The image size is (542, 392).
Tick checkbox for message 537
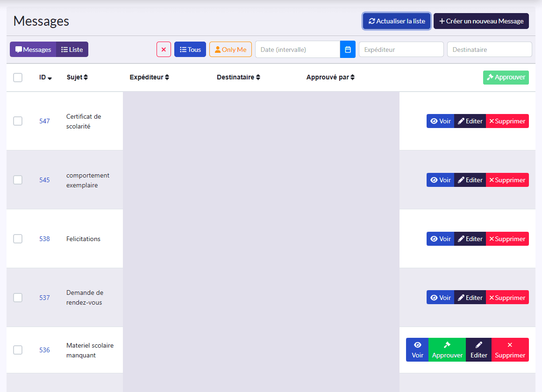click(x=18, y=298)
